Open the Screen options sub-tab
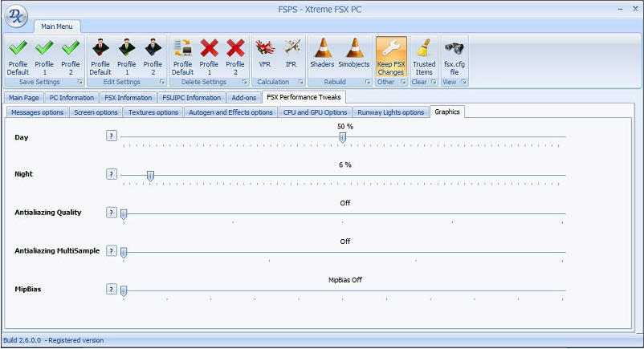 (96, 112)
